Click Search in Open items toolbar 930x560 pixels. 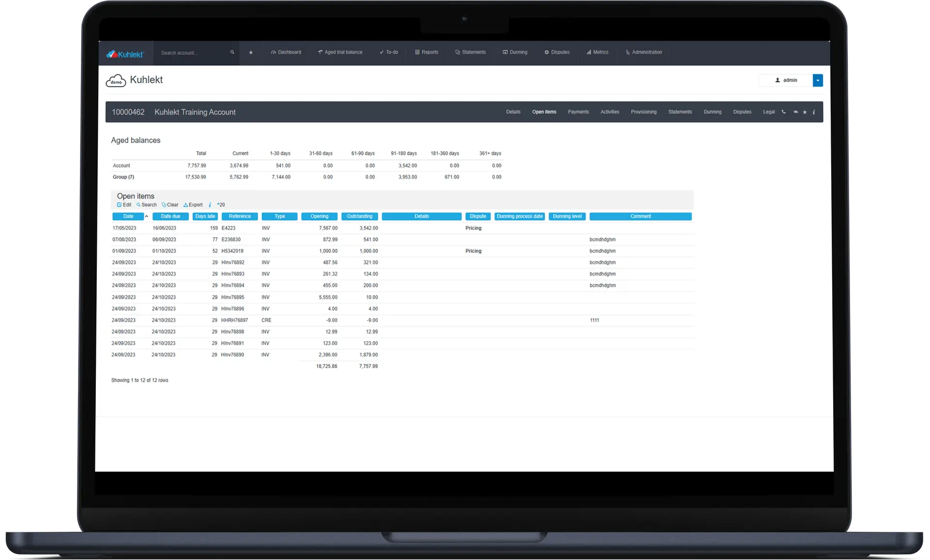click(146, 205)
